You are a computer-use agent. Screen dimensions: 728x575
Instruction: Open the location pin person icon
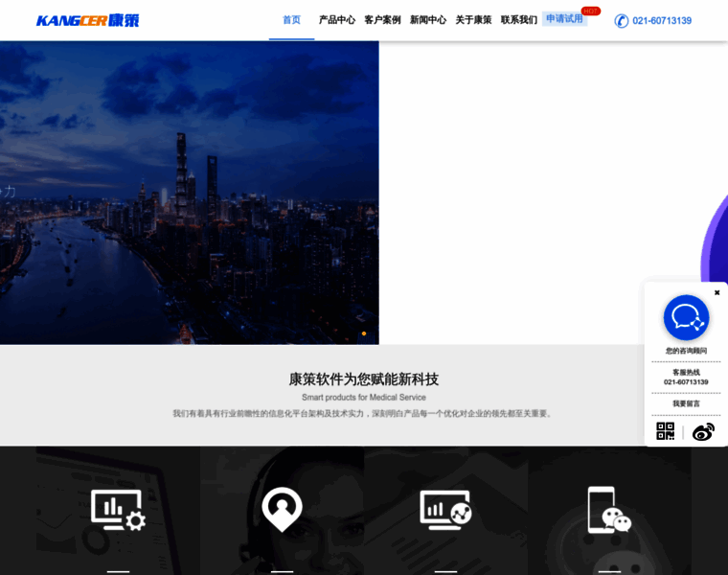click(x=282, y=510)
